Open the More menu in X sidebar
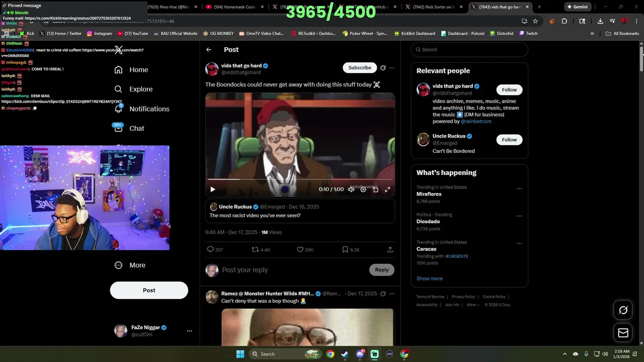The height and width of the screenshot is (362, 644). pos(130,265)
